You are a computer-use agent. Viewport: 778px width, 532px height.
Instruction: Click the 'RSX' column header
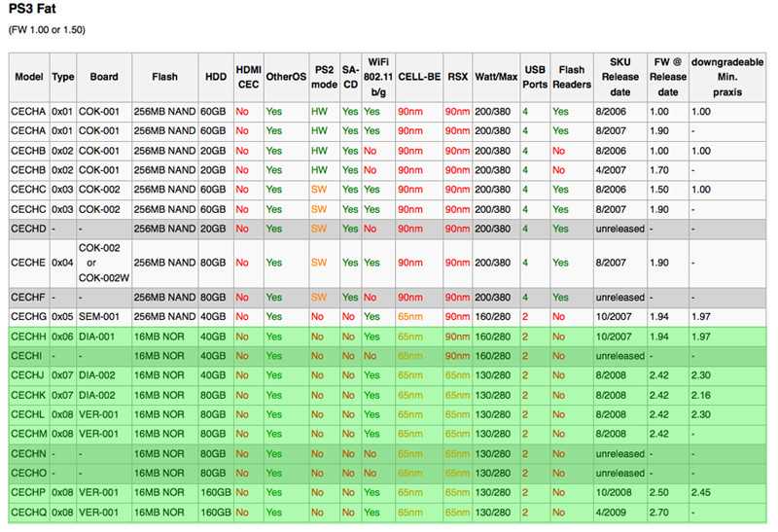(x=457, y=77)
